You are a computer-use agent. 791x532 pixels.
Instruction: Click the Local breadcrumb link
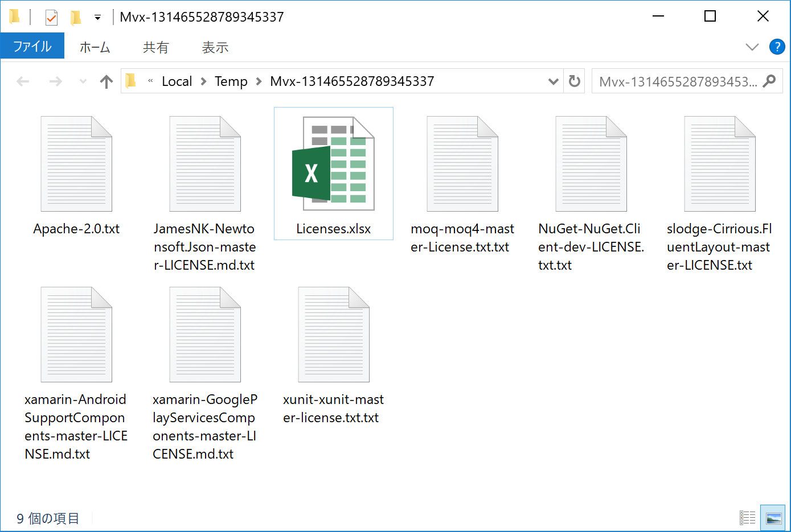[177, 81]
